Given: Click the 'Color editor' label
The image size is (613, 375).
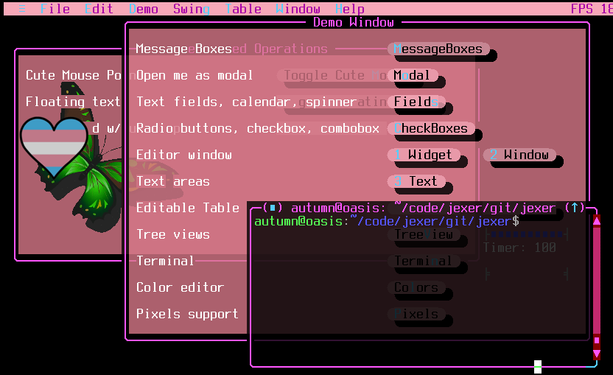Looking at the screenshot, I should tap(180, 288).
